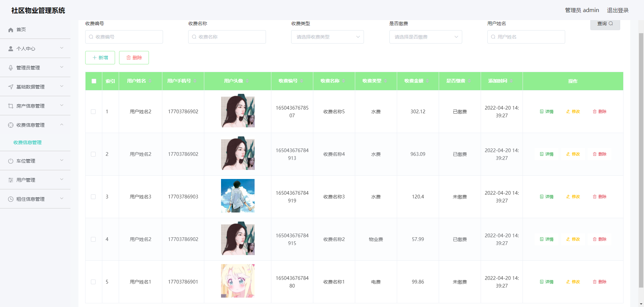The image size is (644, 307).
Task: Click 删除 trash icon for 收费名称5
Action: coord(595,112)
